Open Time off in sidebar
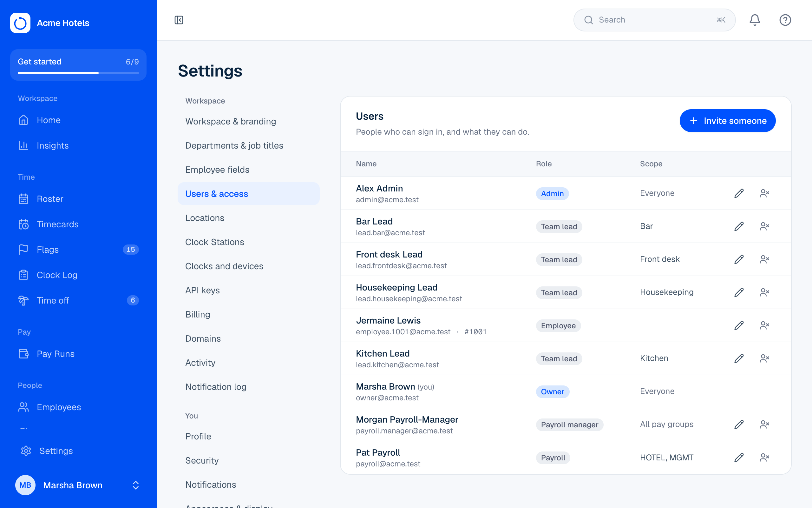 [78, 300]
